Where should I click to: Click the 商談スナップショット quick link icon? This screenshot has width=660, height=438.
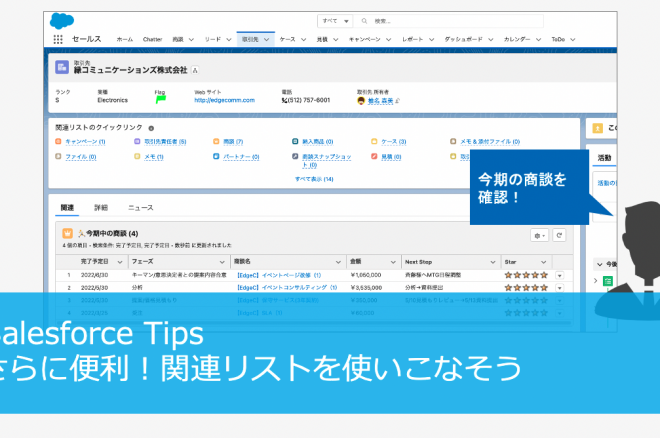(295, 157)
